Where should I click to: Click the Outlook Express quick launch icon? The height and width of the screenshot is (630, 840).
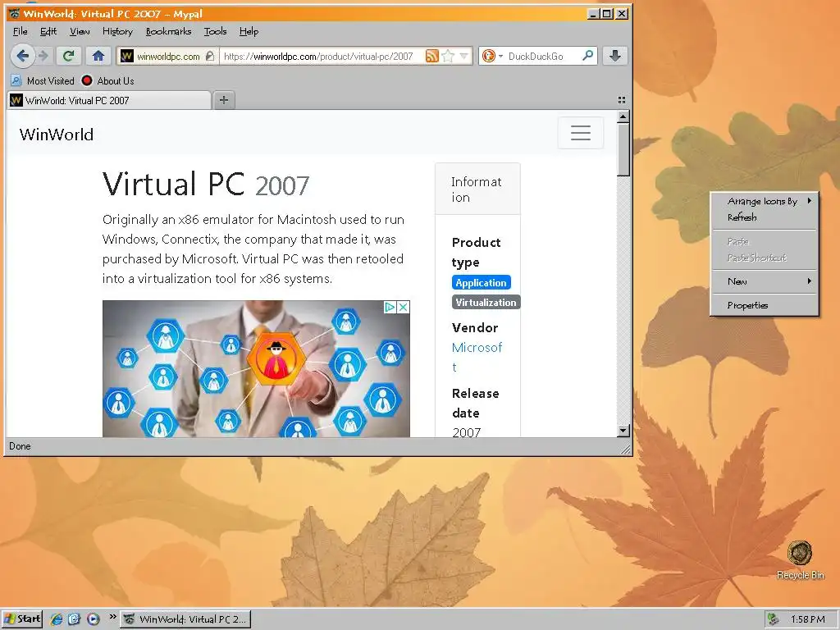74,619
